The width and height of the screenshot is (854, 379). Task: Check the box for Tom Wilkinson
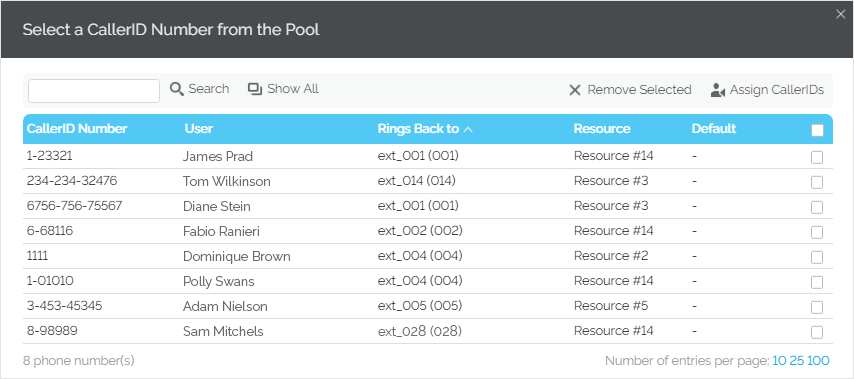(x=817, y=182)
